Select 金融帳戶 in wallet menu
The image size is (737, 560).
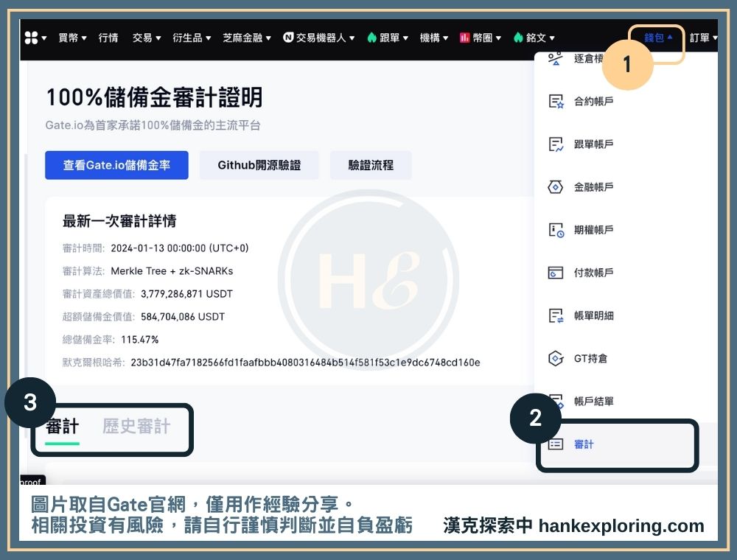[x=593, y=187]
